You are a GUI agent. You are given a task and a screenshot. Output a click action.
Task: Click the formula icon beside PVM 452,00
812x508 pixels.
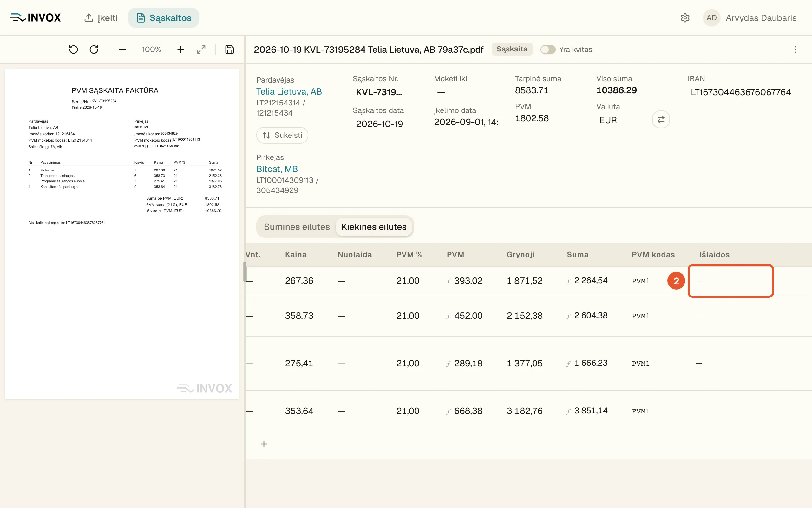click(448, 316)
